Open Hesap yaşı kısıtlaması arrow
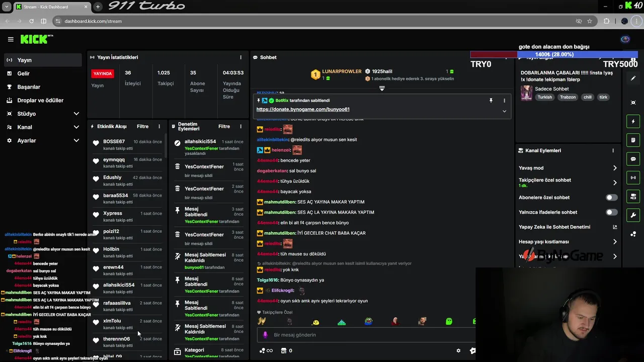 [615, 242]
